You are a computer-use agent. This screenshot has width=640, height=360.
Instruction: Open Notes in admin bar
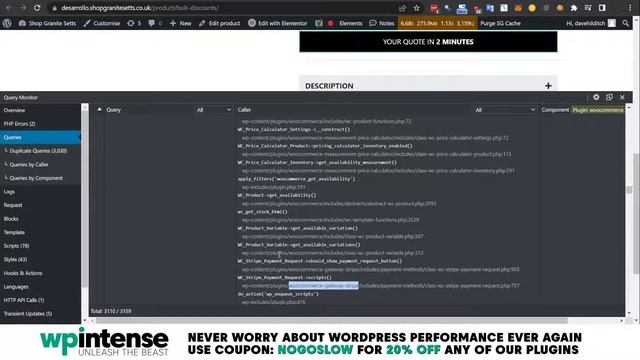tap(382, 23)
